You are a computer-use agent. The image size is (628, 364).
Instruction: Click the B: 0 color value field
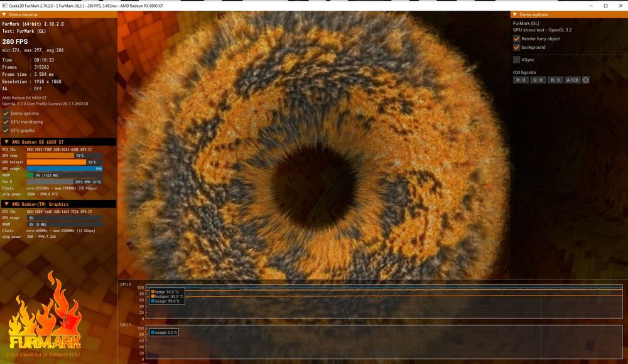(x=555, y=80)
